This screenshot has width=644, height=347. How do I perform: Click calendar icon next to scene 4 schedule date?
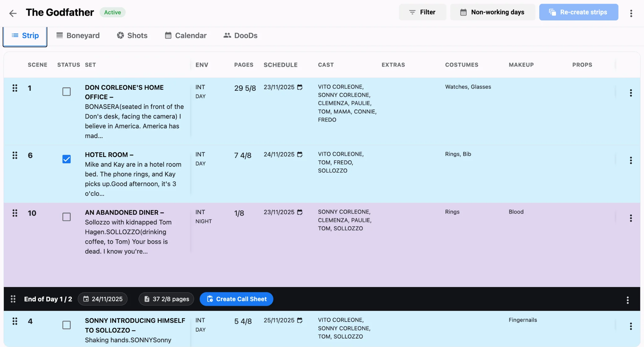(x=300, y=320)
